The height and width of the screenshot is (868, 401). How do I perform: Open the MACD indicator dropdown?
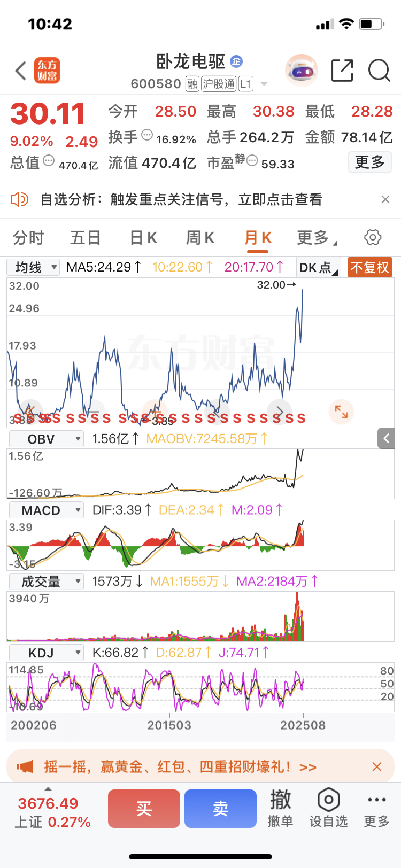(x=47, y=510)
